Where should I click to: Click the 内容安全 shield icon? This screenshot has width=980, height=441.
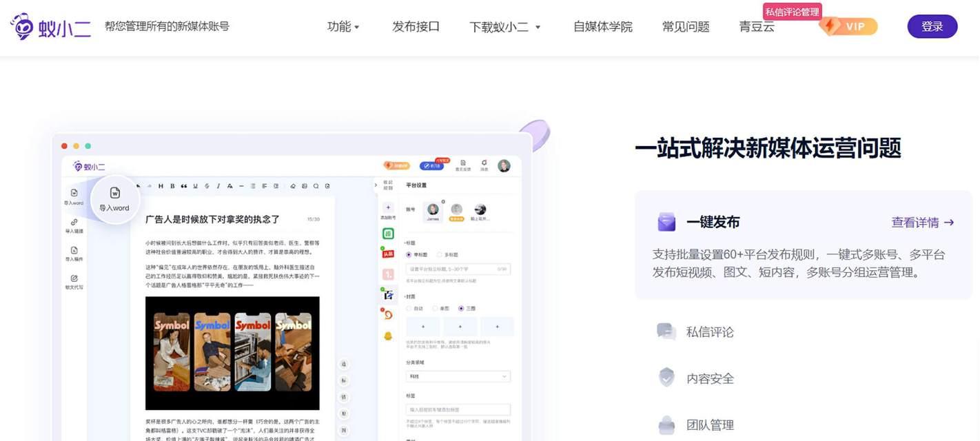666,378
